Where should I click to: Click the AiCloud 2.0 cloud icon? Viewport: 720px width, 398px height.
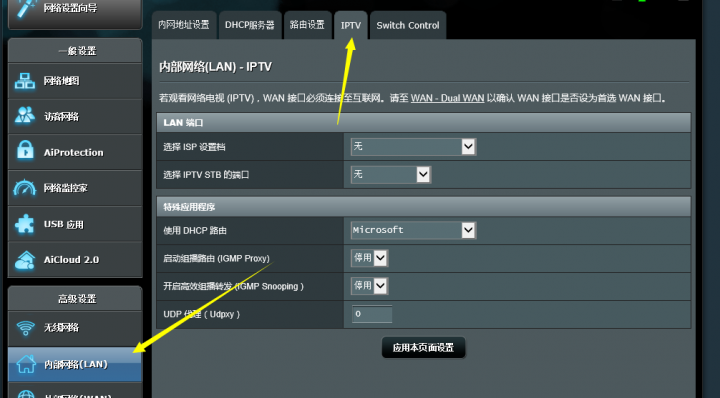(25, 260)
